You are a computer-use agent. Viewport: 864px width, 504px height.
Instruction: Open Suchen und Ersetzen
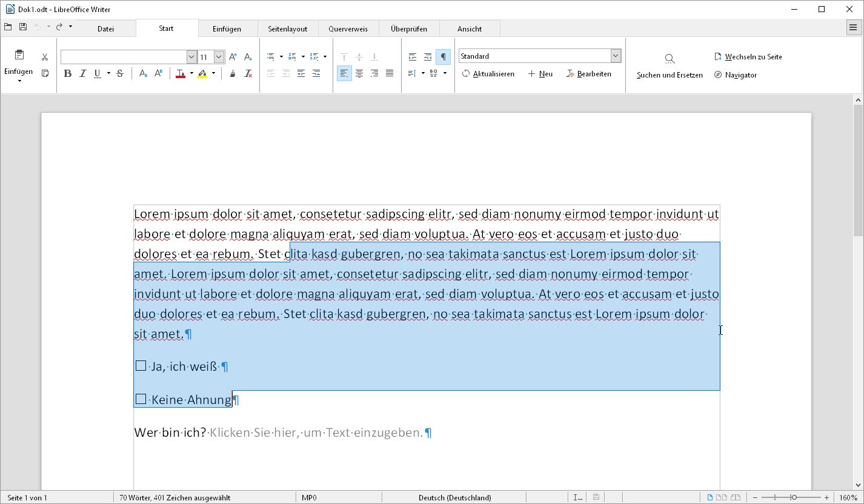670,67
